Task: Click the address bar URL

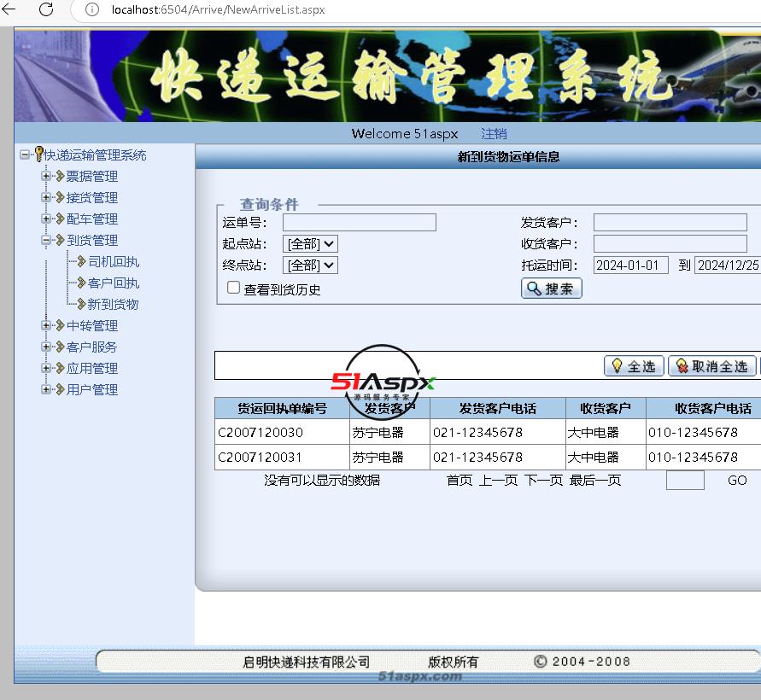Action: tap(218, 9)
